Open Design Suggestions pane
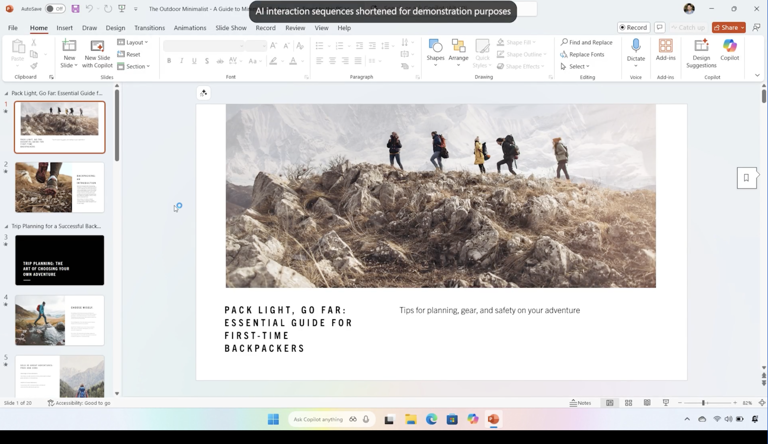The image size is (768, 444). click(701, 53)
